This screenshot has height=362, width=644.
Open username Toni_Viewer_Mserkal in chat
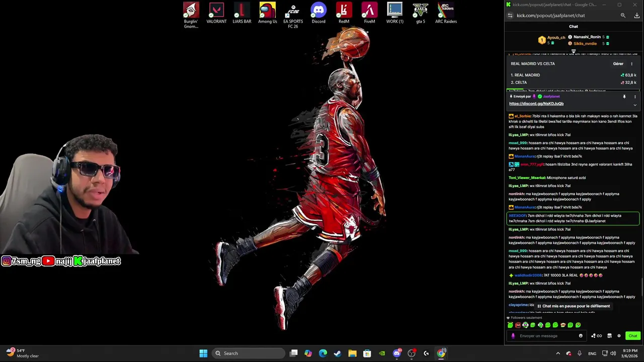[527, 177]
